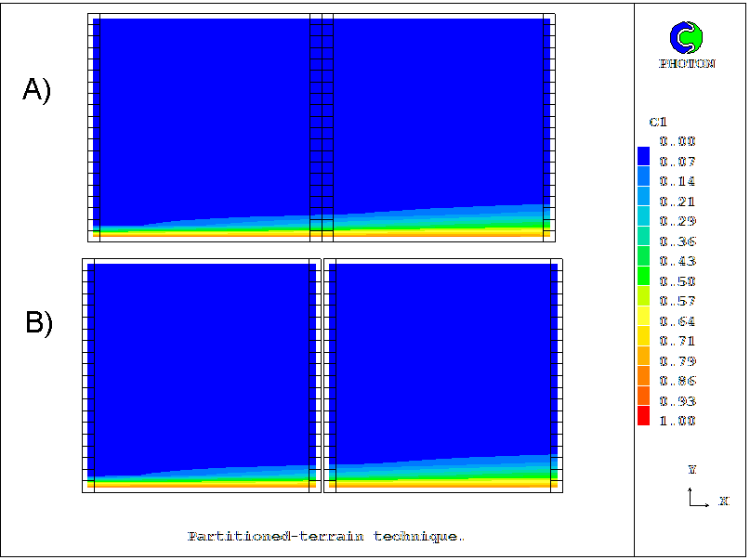
Task: Click the PHOTON text under the logo
Action: [x=687, y=64]
